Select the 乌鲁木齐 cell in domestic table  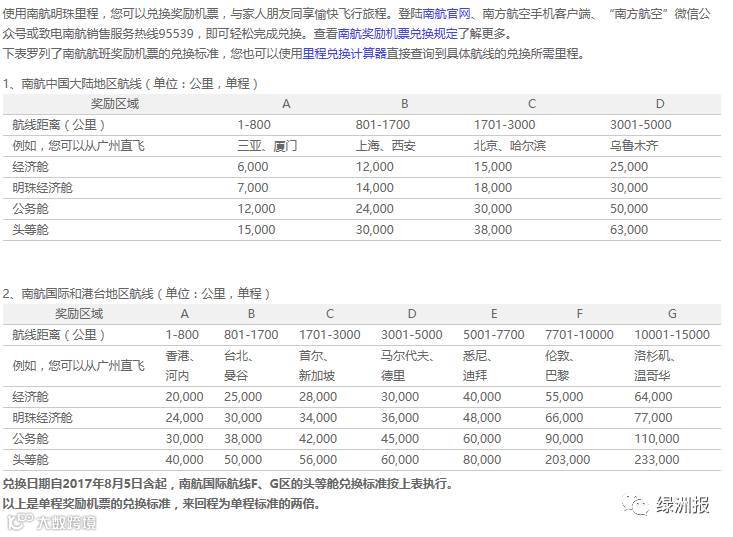coord(634,146)
